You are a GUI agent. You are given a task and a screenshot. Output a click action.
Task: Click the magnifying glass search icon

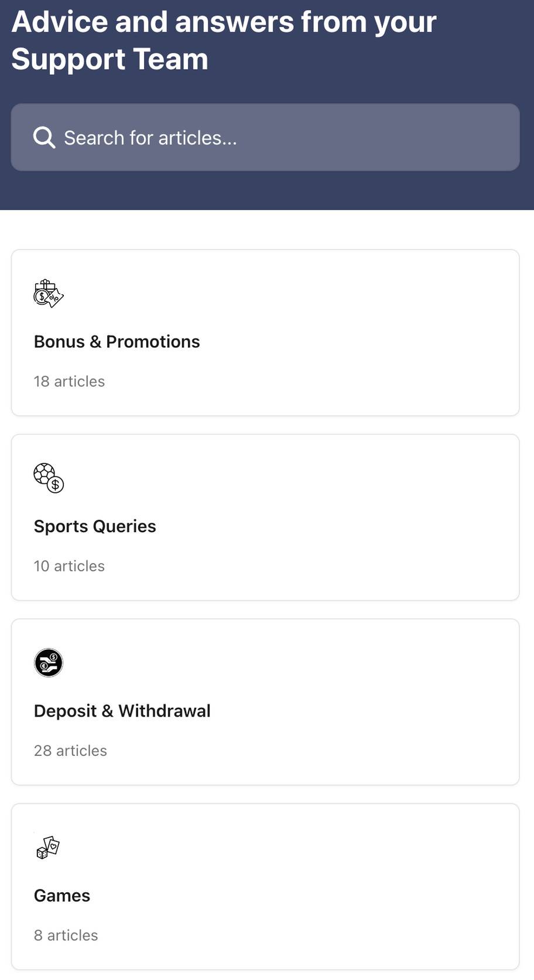[44, 138]
